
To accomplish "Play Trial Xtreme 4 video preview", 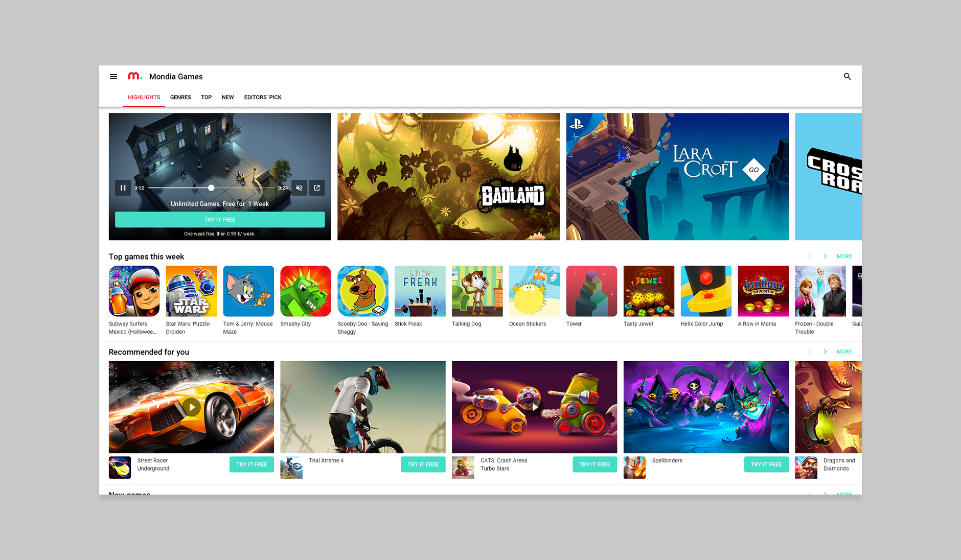I will [x=363, y=407].
